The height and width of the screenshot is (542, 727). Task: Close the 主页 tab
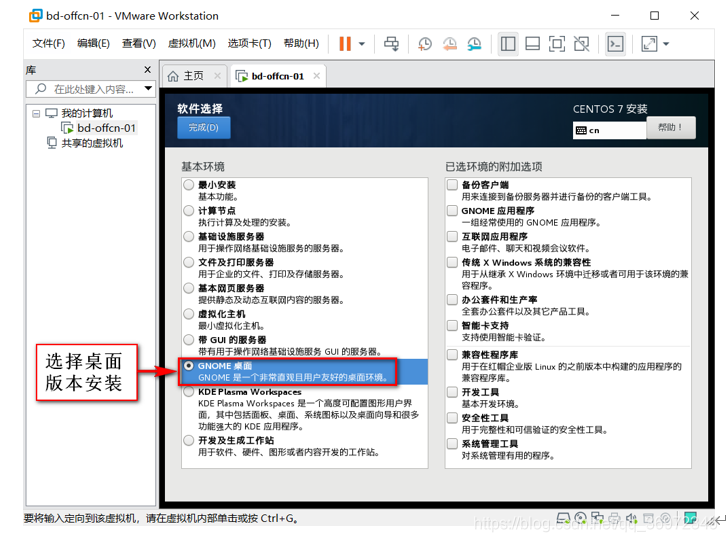point(217,76)
